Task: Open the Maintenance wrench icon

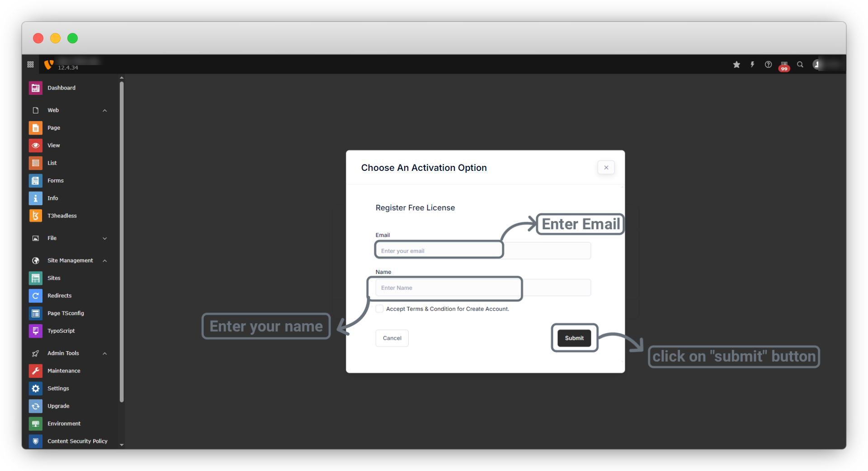Action: [35, 371]
